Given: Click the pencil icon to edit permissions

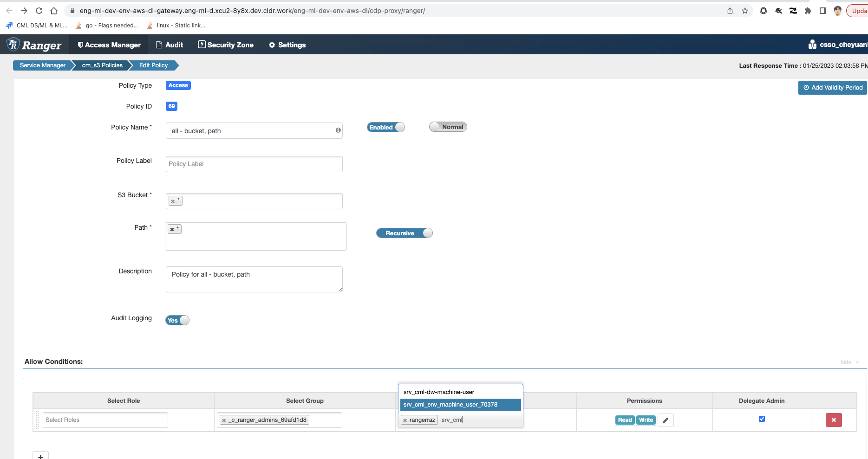Looking at the screenshot, I should pos(666,420).
